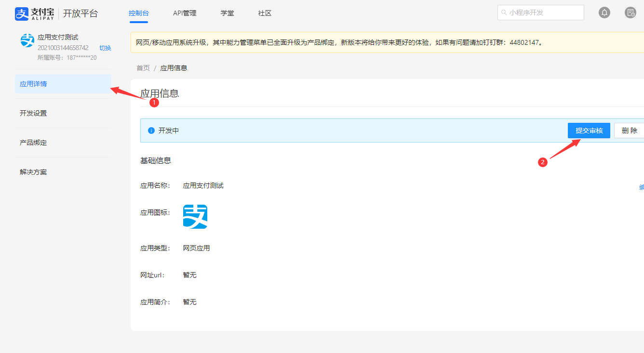Click the 删除 button

point(629,131)
